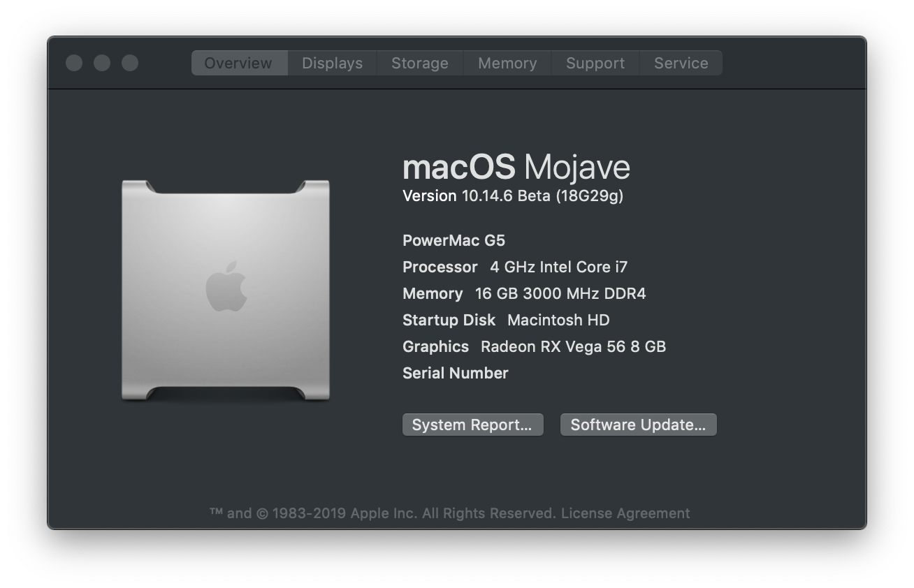Click the Serial Number label
The height and width of the screenshot is (588, 914).
click(x=456, y=373)
